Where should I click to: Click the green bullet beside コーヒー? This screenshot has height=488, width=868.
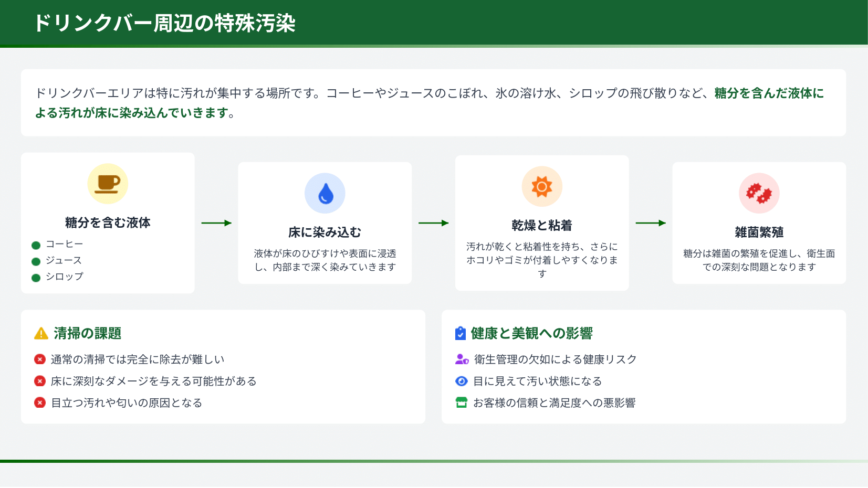click(x=36, y=245)
